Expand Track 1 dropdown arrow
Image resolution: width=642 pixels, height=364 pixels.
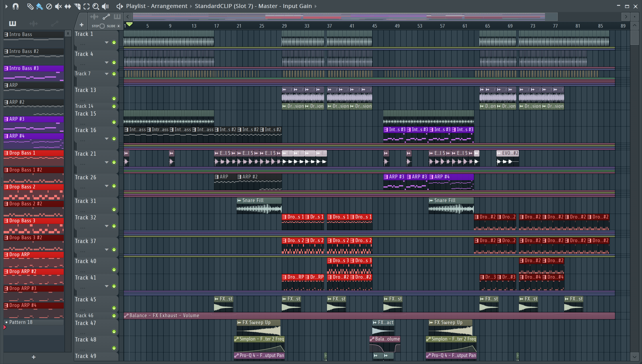coord(107,43)
